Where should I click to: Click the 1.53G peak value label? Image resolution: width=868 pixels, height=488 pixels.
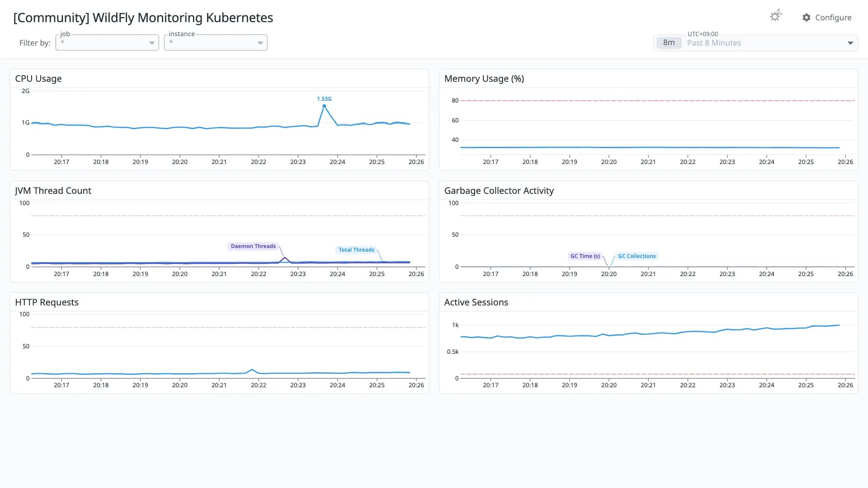pos(324,99)
